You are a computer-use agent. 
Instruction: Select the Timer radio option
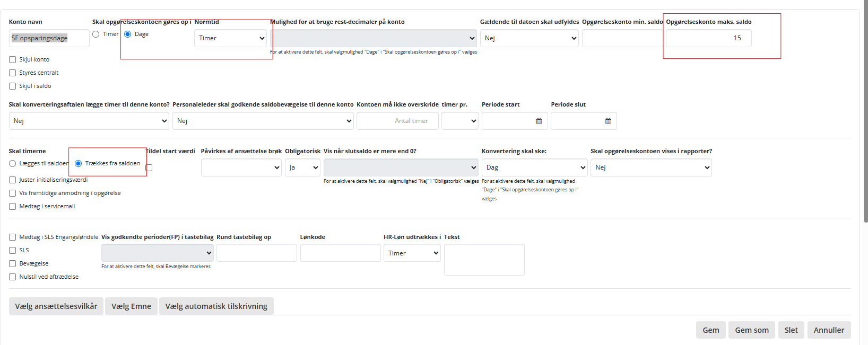pos(96,34)
